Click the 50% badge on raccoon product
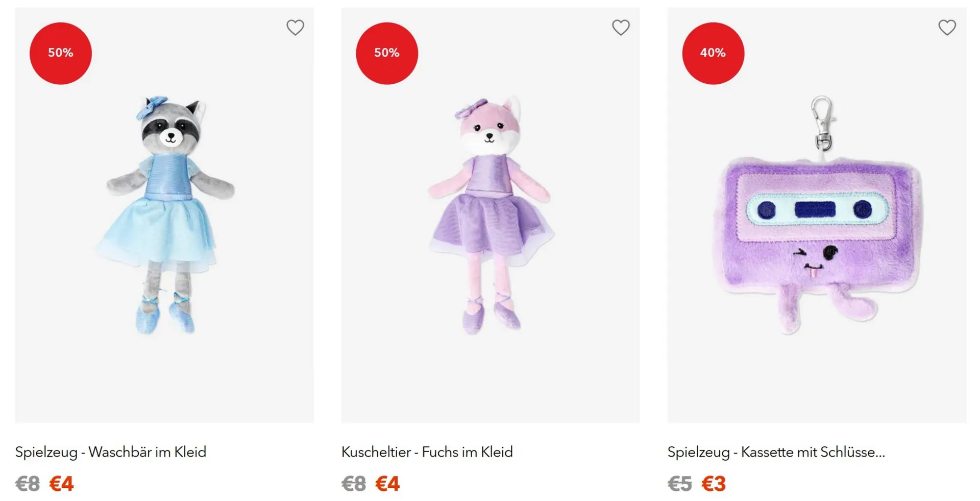 point(61,53)
